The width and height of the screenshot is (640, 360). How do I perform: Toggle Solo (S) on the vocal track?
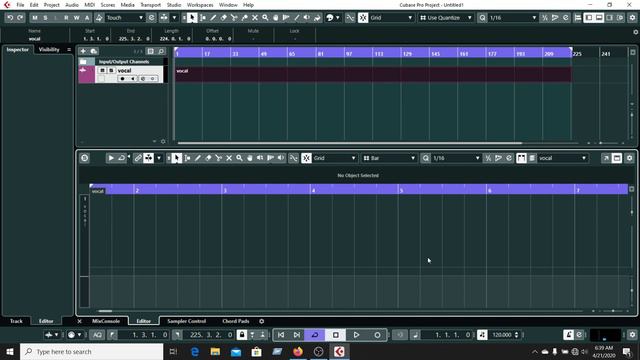click(111, 70)
